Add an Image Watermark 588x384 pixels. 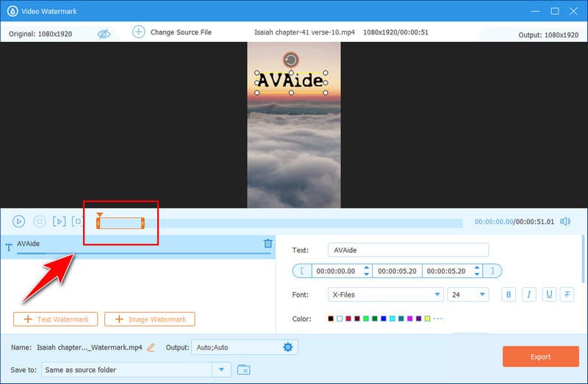coord(150,319)
